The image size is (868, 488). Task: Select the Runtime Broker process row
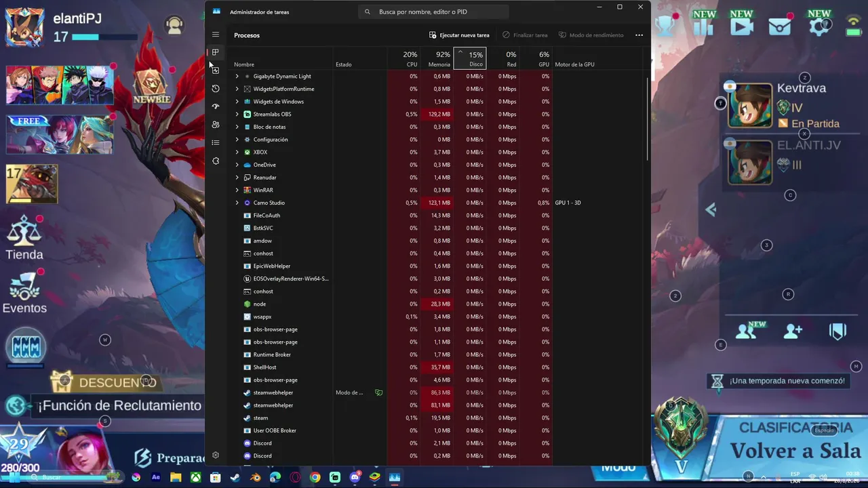pos(436,354)
